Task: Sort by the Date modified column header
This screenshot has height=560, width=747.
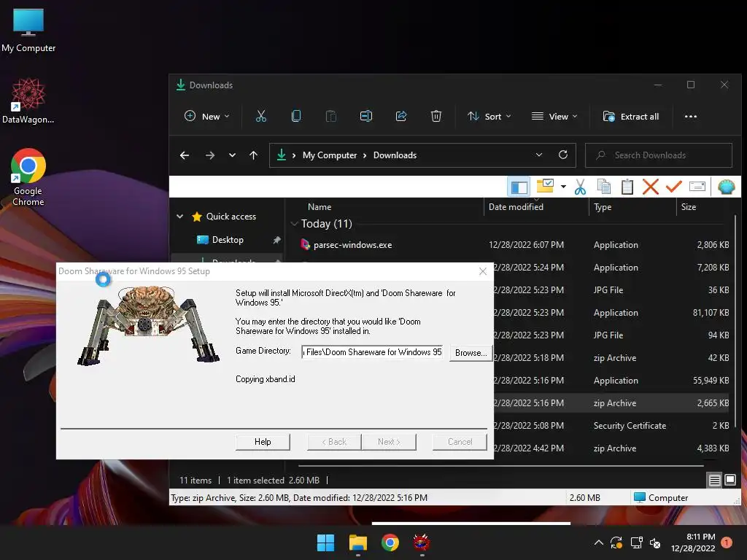Action: (516, 207)
